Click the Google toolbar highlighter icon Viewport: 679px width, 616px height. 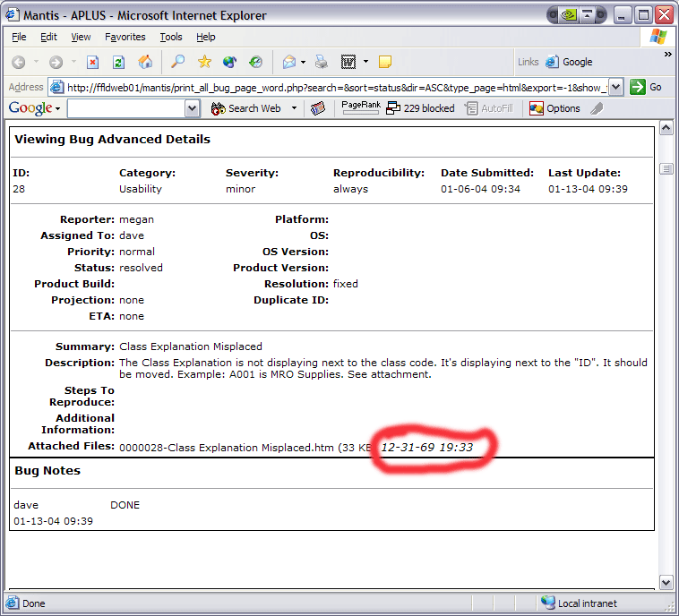point(597,108)
